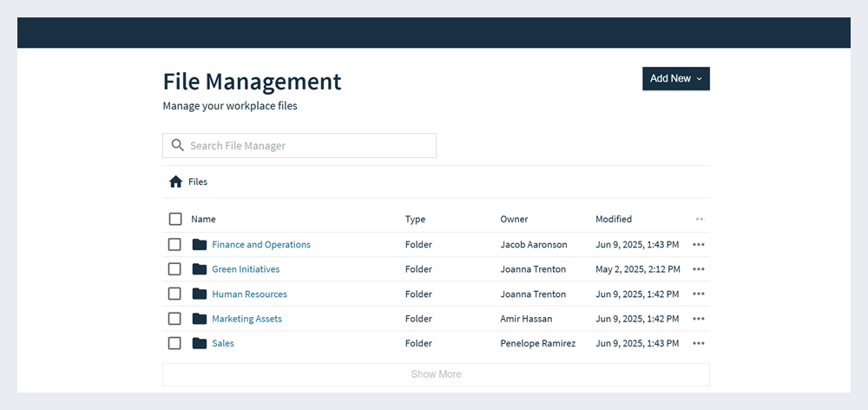868x410 pixels.
Task: Click the Green Initiatives folder icon
Action: tap(200, 269)
